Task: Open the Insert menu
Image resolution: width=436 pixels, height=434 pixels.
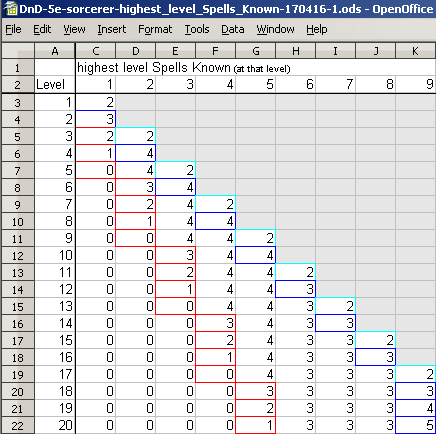Action: 112,29
